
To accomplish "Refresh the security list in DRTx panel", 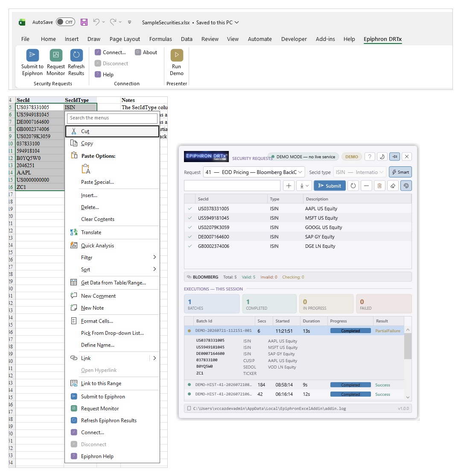I will pyautogui.click(x=353, y=186).
